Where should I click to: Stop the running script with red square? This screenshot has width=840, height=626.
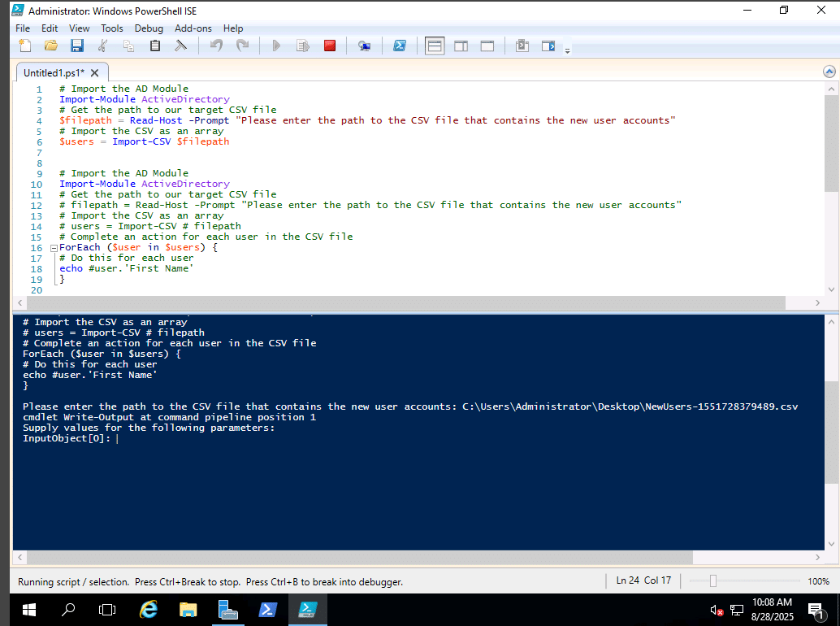[329, 46]
